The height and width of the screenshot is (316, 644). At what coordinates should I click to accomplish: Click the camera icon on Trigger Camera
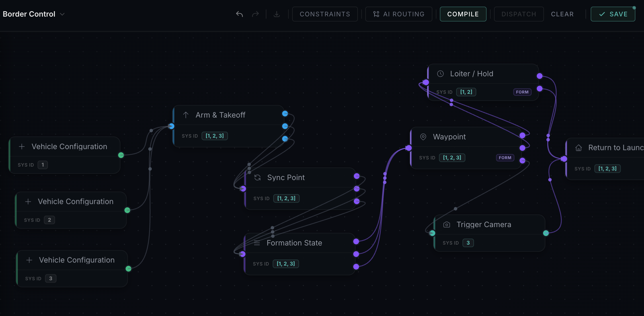coord(447,225)
